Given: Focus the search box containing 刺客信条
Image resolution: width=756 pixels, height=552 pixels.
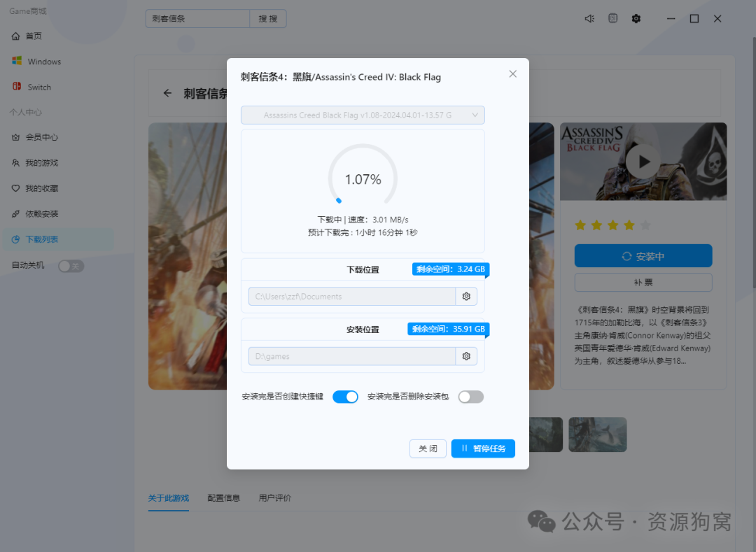Looking at the screenshot, I should [197, 19].
